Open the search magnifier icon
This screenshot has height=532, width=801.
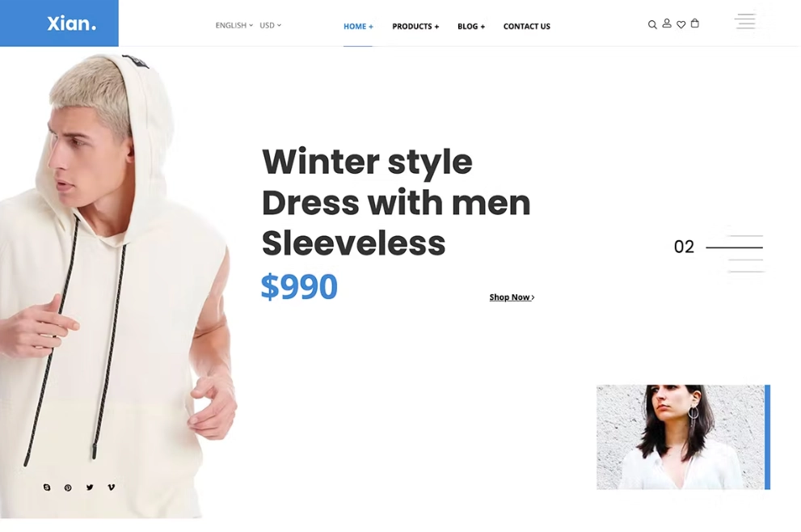point(652,24)
